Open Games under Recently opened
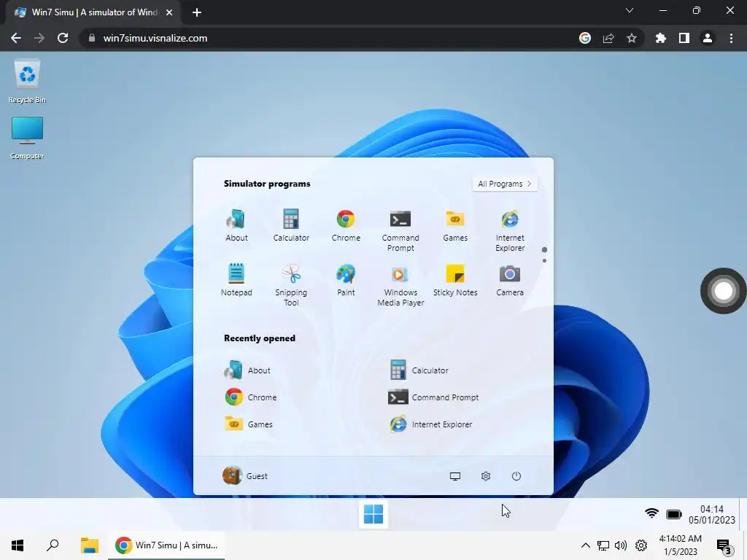The width and height of the screenshot is (747, 560). [248, 424]
